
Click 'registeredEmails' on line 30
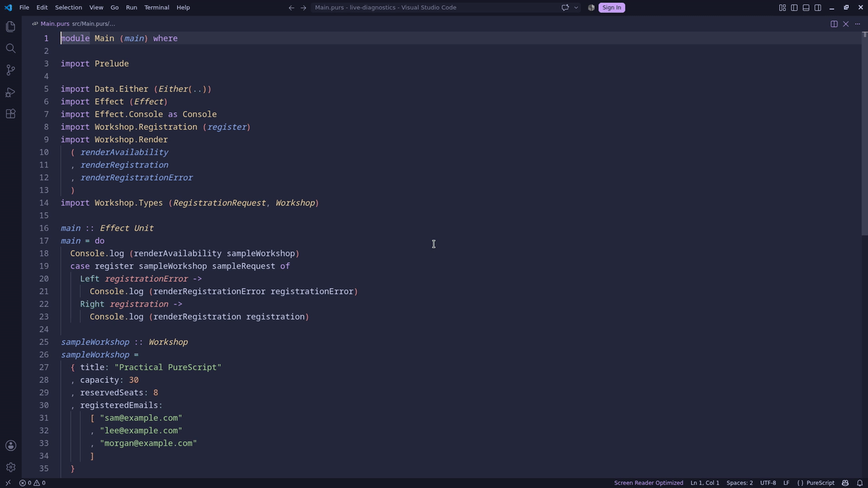119,405
